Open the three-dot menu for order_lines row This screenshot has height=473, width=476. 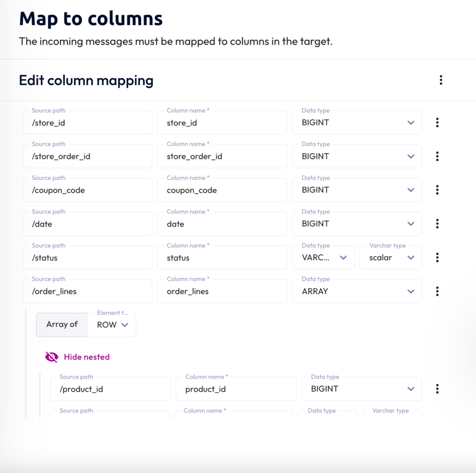tap(437, 291)
